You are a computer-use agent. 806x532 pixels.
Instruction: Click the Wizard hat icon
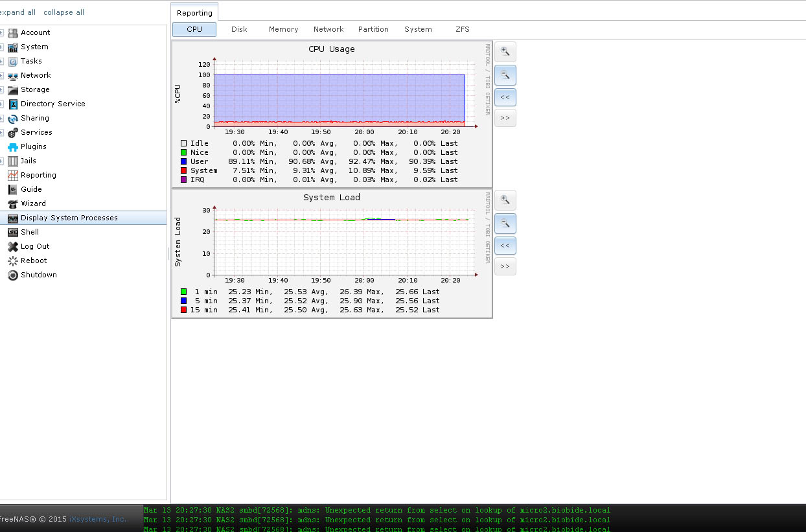[13, 203]
